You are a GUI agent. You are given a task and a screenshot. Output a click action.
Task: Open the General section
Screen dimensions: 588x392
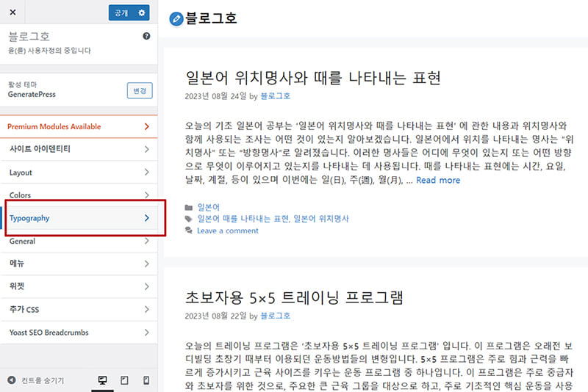click(x=79, y=241)
